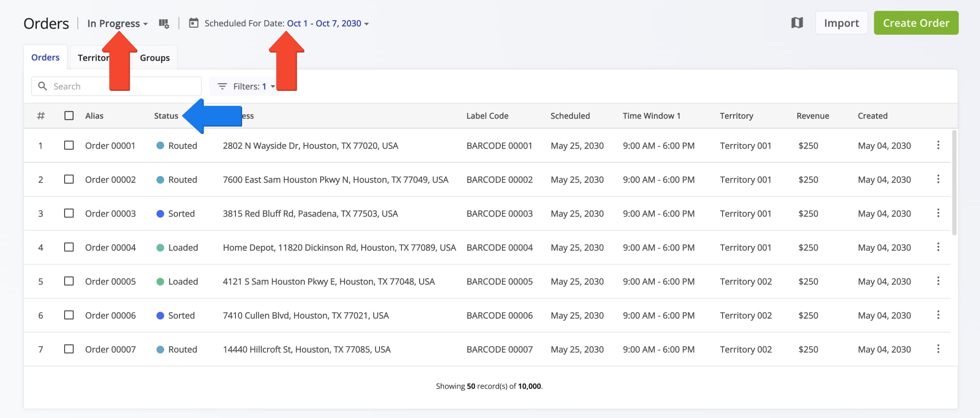Image resolution: width=980 pixels, height=418 pixels.
Task: Select the address 14440 Hillcroft St
Action: pyautogui.click(x=307, y=349)
